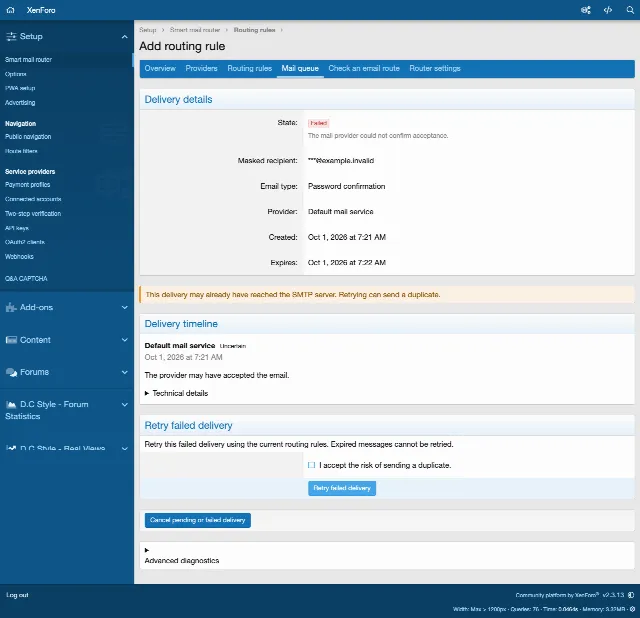Click the v2.3.13 version text in the footer
Viewport: 640px width, 618px height.
[x=613, y=595]
